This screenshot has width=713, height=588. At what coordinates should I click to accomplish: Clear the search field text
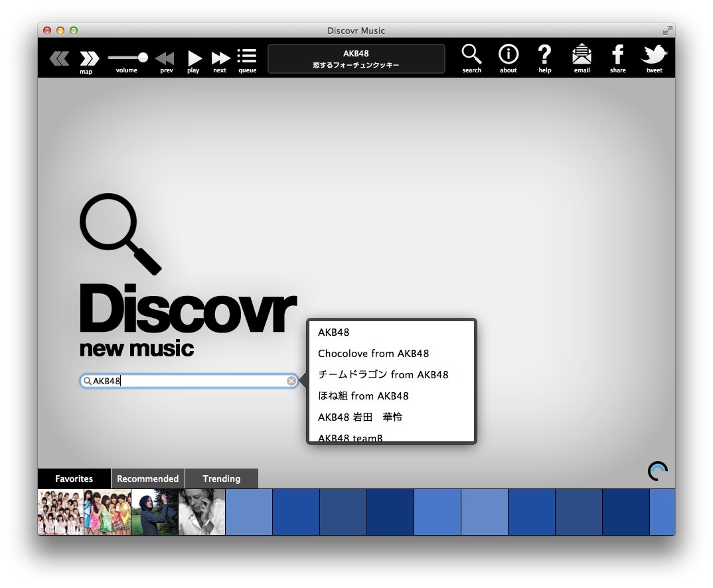pos(291,381)
